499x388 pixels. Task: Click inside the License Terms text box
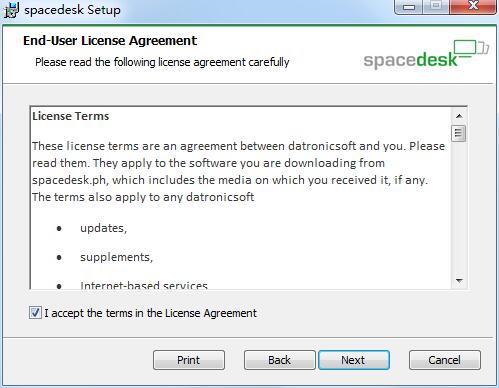(241, 198)
